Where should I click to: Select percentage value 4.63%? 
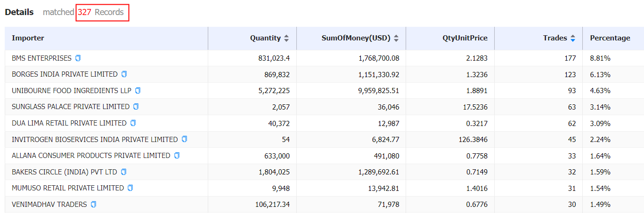coord(600,91)
